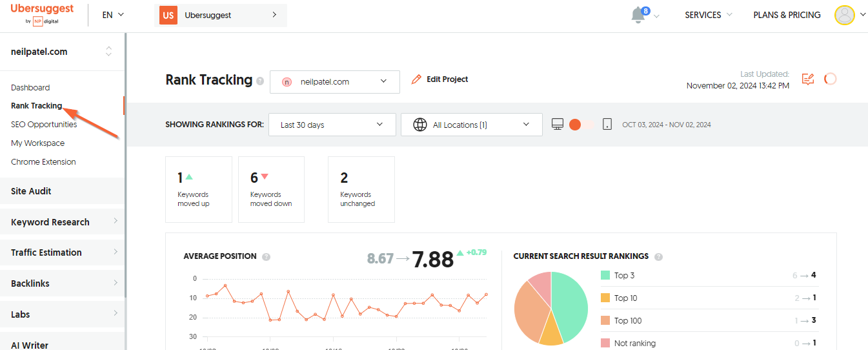Screen dimensions: 868x350
Task: Select the mobile device icon
Action: click(607, 125)
